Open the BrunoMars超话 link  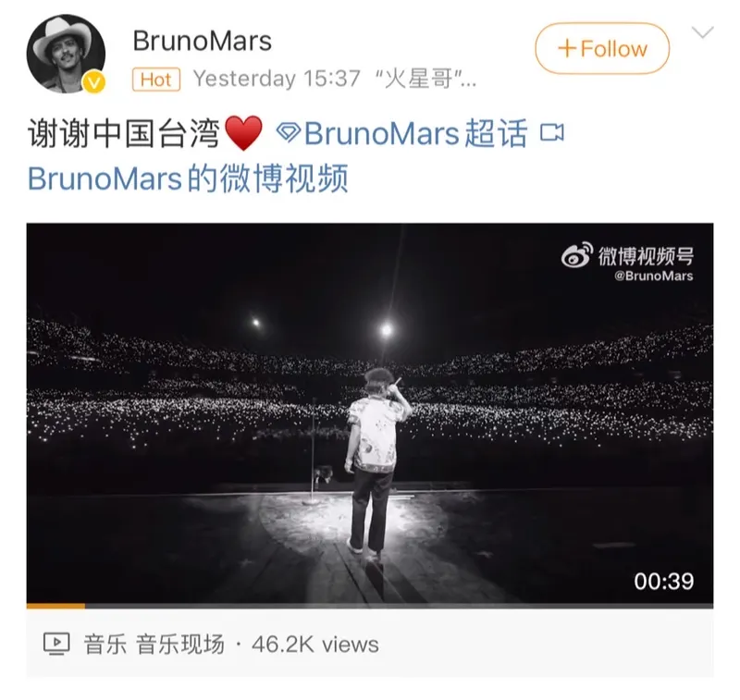pyautogui.click(x=415, y=133)
